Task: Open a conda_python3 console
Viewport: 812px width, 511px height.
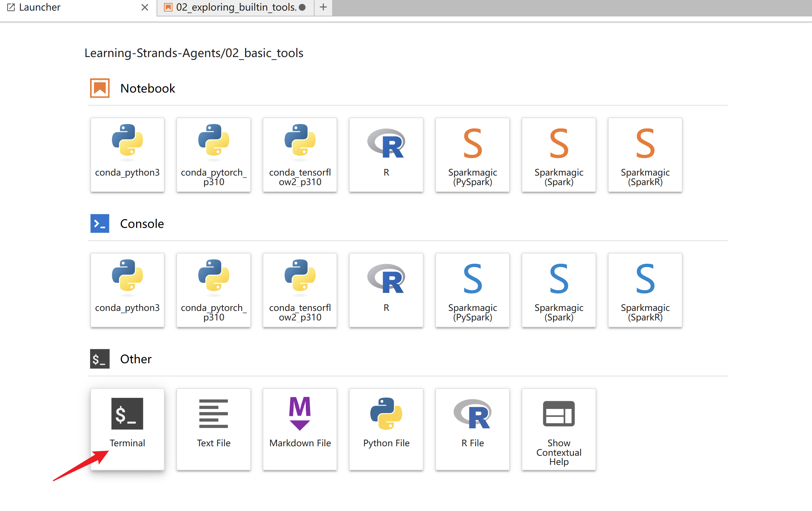Action: tap(127, 290)
